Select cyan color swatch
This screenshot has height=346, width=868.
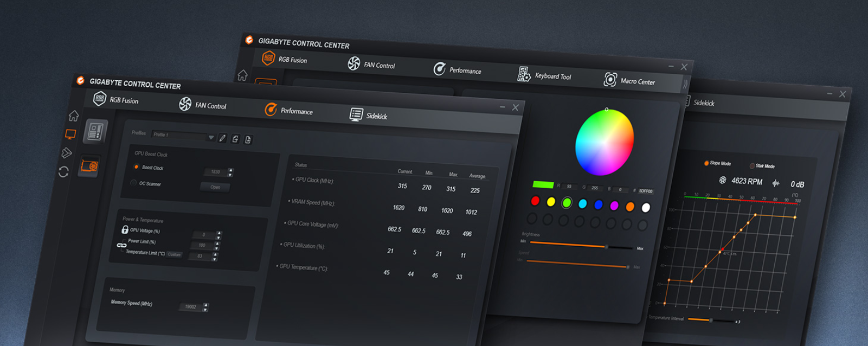pyautogui.click(x=583, y=203)
